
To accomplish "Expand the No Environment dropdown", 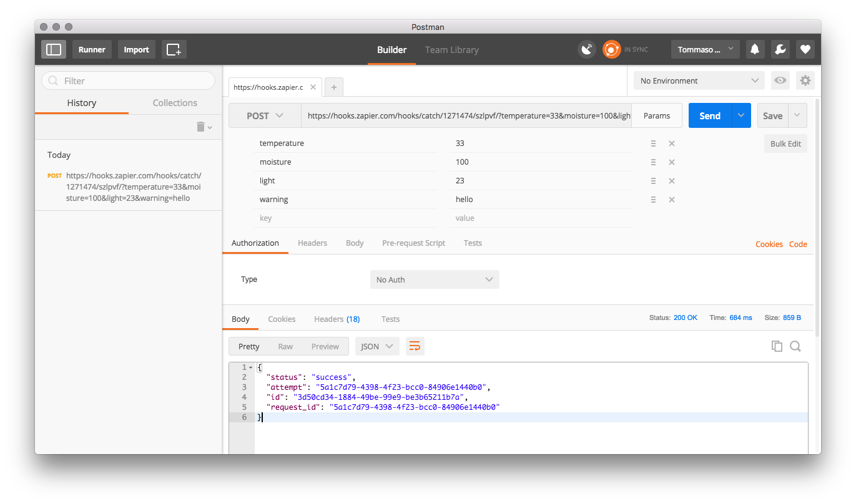I will 699,80.
